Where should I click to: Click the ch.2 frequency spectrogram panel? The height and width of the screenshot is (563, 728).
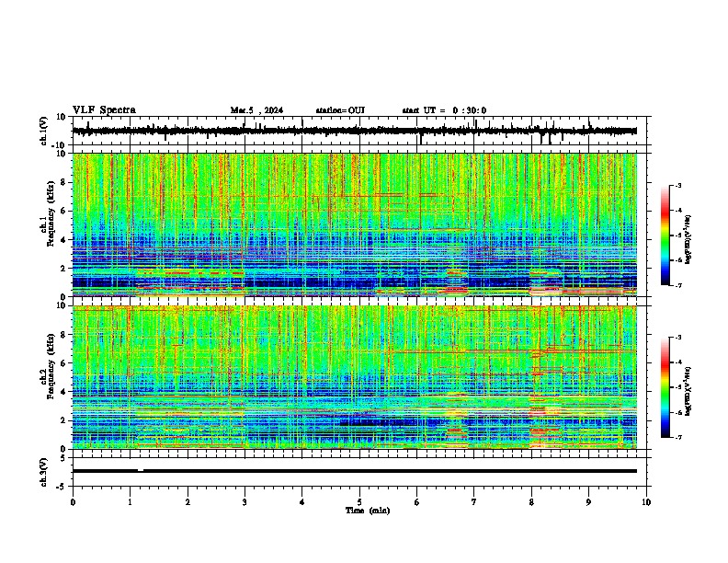pyautogui.click(x=355, y=377)
